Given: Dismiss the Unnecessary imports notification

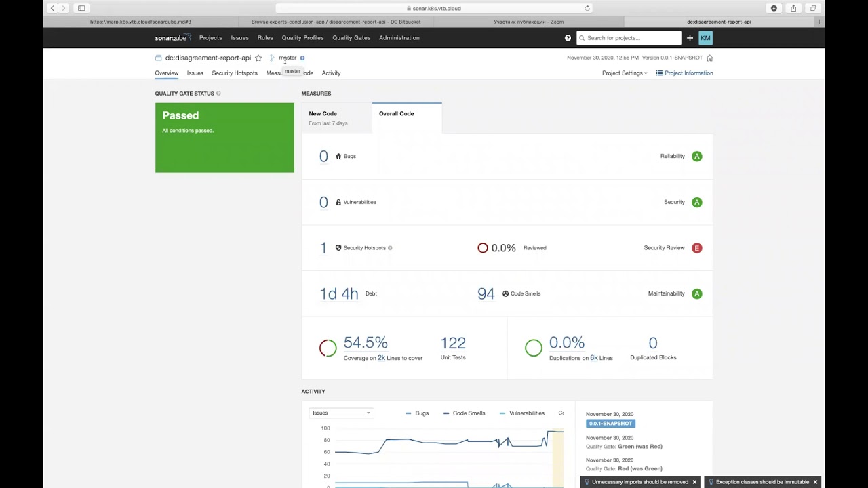Looking at the screenshot, I should tap(694, 482).
